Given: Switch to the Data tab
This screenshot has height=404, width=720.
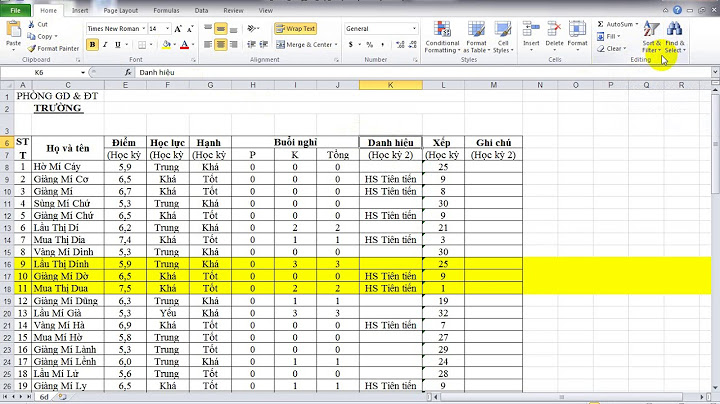Looking at the screenshot, I should (201, 10).
